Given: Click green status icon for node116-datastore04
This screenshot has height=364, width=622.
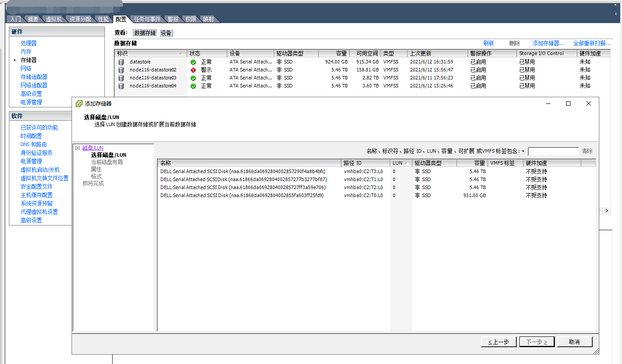Looking at the screenshot, I should pos(193,86).
